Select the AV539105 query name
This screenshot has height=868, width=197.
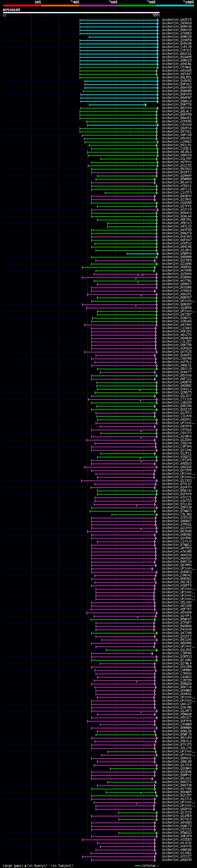(x=11, y=10)
